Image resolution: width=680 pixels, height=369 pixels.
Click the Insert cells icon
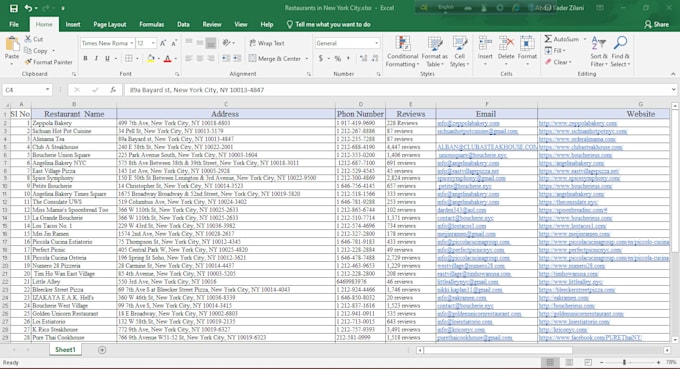(x=485, y=43)
